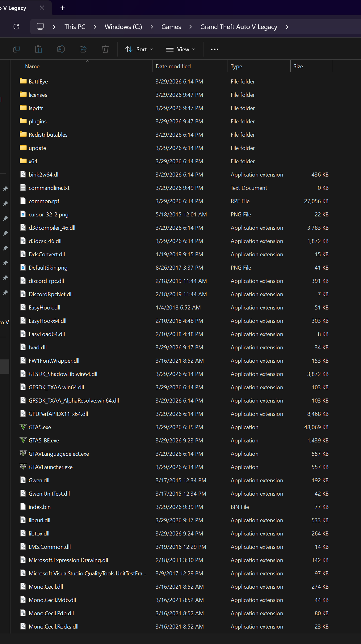361x644 pixels.
Task: Select the GTAVLanguageSelect.exe icon
Action: (x=23, y=454)
